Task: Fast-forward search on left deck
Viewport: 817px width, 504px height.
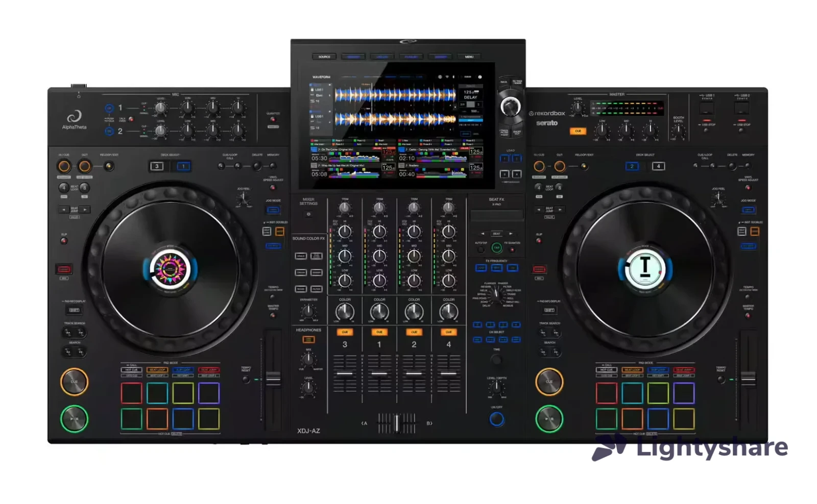Action: click(81, 351)
